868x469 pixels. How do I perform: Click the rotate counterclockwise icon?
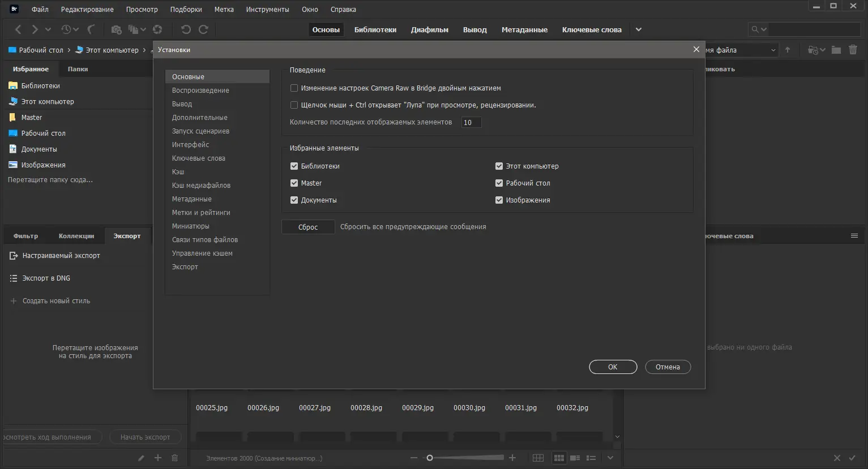click(185, 29)
